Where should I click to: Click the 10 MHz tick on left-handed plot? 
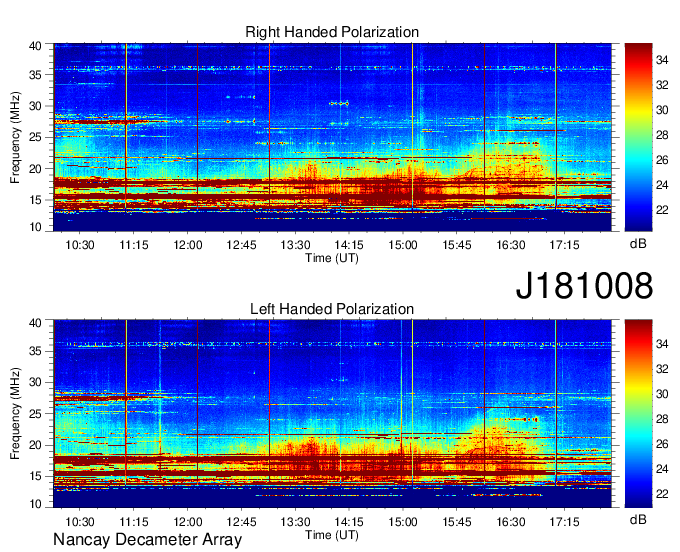(35, 504)
